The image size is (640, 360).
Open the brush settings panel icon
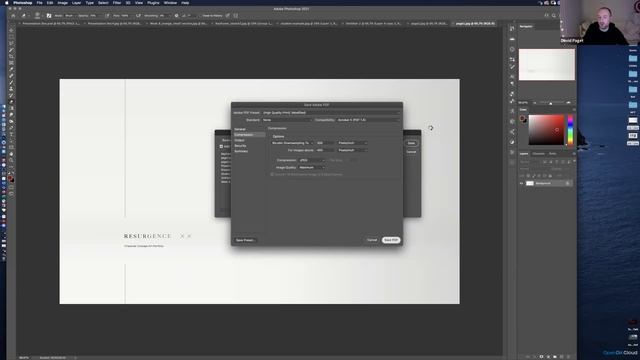pos(49,16)
